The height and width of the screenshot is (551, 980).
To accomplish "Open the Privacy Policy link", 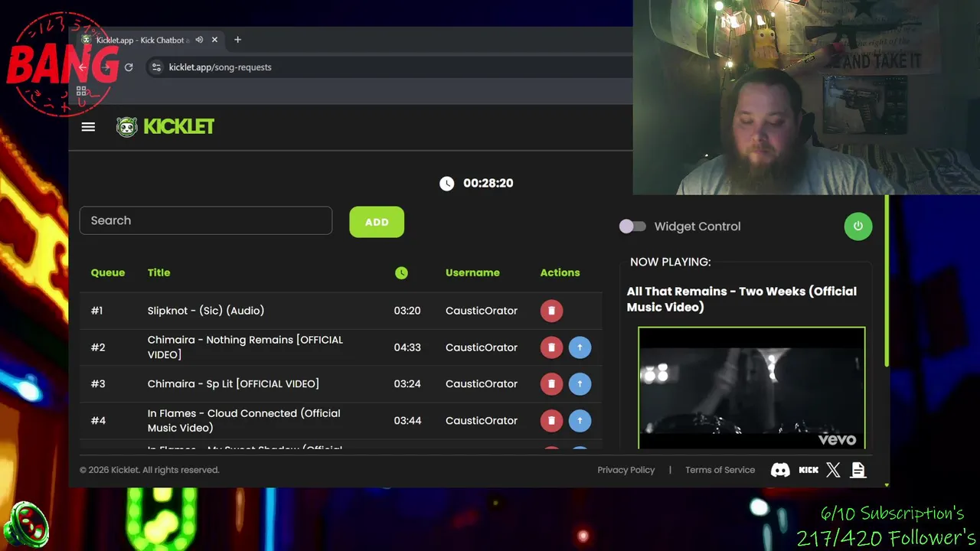I will click(626, 470).
